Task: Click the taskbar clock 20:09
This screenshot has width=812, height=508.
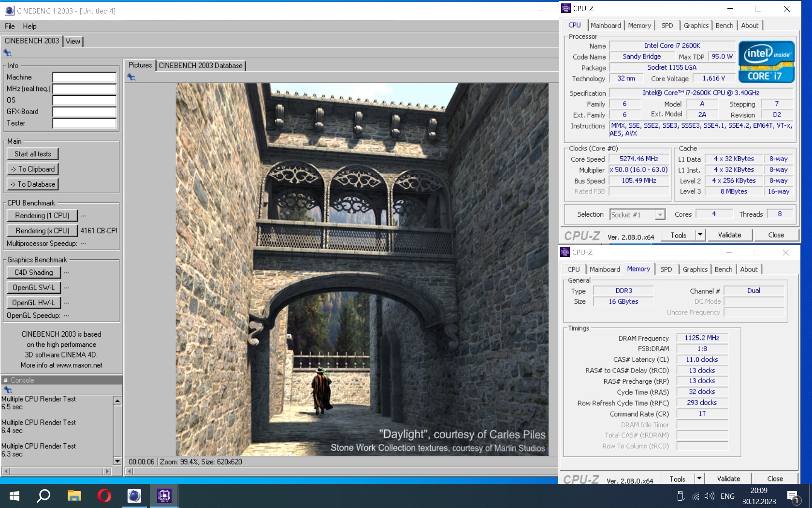Action: coord(759,491)
